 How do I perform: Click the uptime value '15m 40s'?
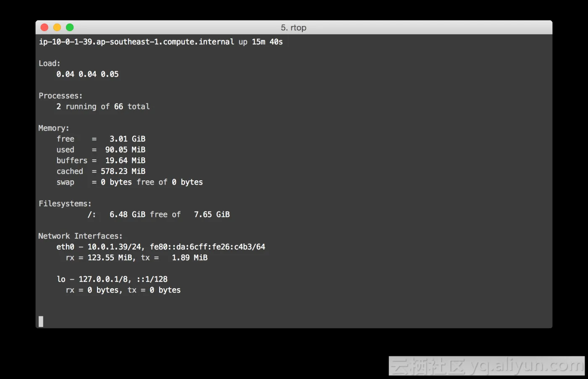coord(267,42)
